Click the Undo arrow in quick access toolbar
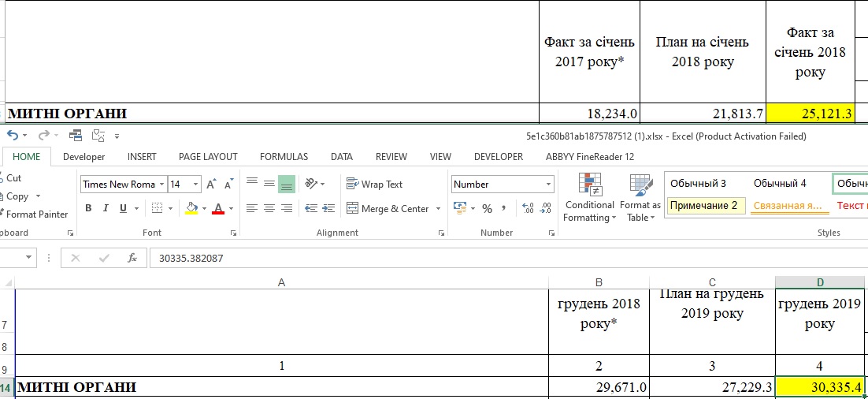 click(x=12, y=135)
